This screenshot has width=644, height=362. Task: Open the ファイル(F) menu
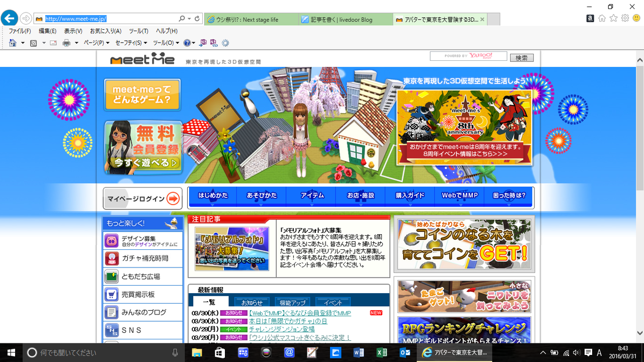point(20,31)
